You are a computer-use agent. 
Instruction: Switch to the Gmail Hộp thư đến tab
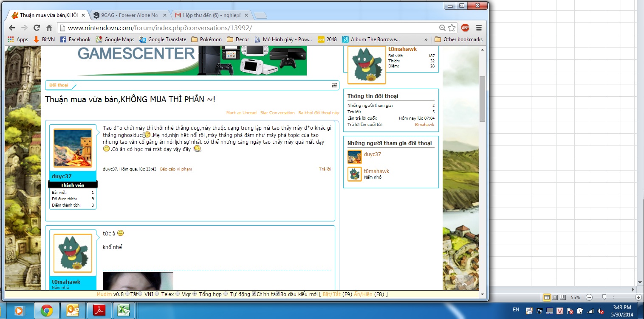[x=212, y=15]
